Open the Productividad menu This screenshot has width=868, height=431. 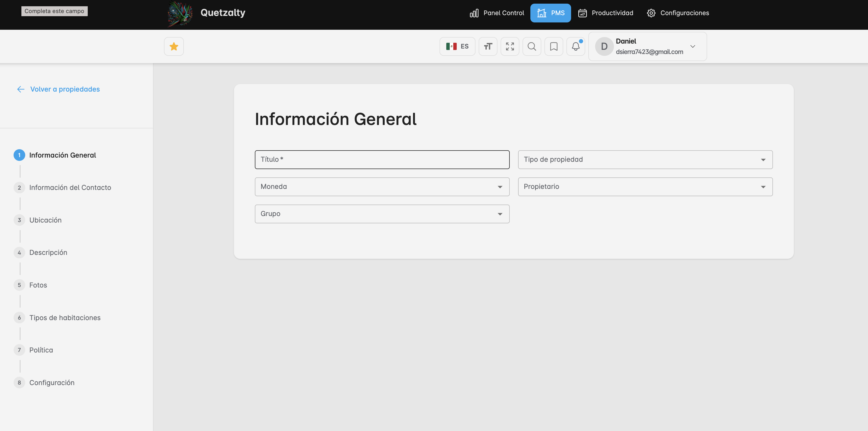coord(606,13)
